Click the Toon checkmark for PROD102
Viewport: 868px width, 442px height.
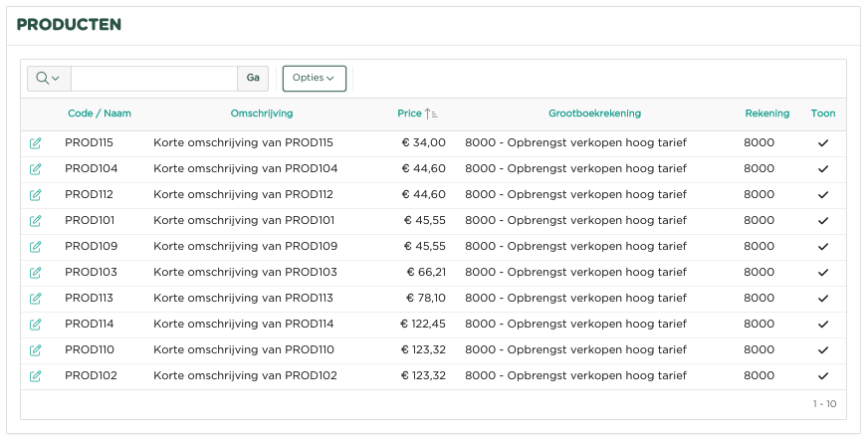823,376
